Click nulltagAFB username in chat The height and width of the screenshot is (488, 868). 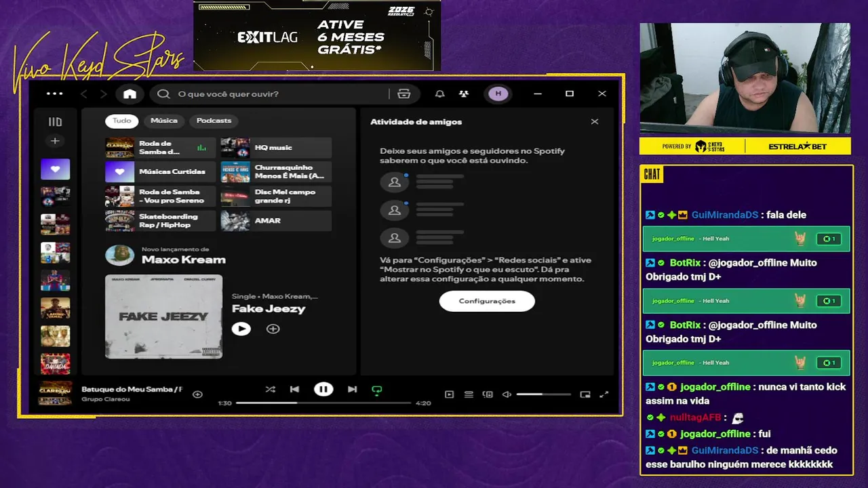click(695, 418)
